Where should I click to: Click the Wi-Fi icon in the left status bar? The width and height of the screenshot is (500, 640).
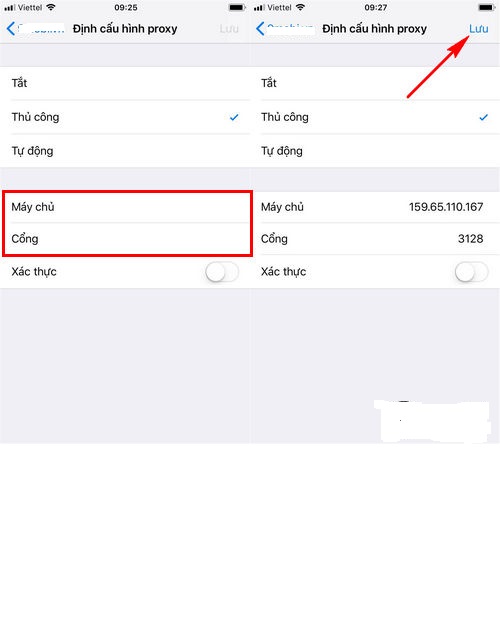pyautogui.click(x=51, y=7)
